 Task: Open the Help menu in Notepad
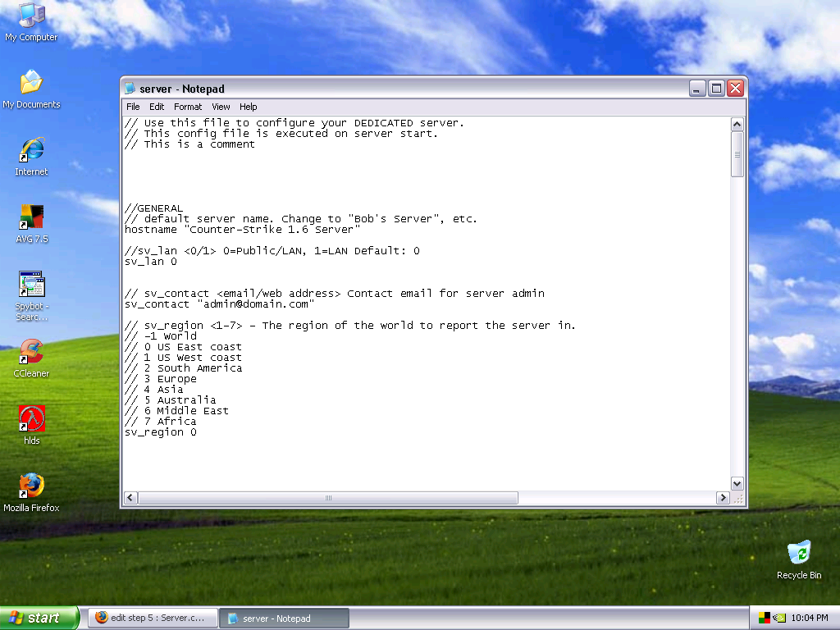pos(248,107)
